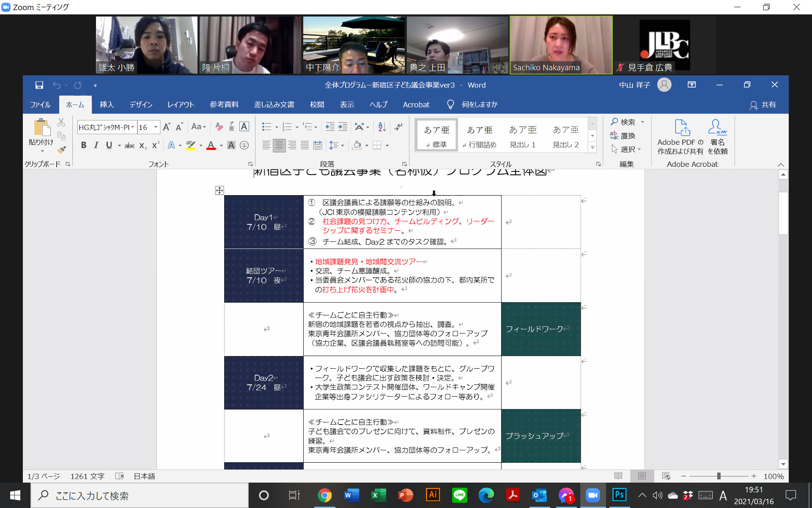This screenshot has width=812, height=508.
Task: Click the clear formatting eraser icon
Action: coord(219,127)
